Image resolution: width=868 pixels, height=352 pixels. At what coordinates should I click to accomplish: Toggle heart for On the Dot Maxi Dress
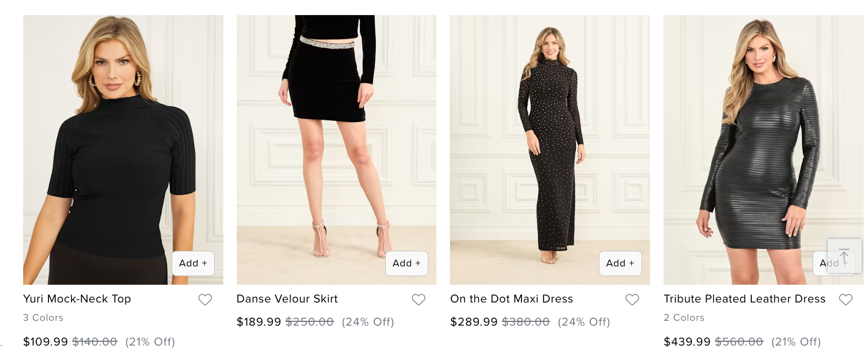click(632, 300)
